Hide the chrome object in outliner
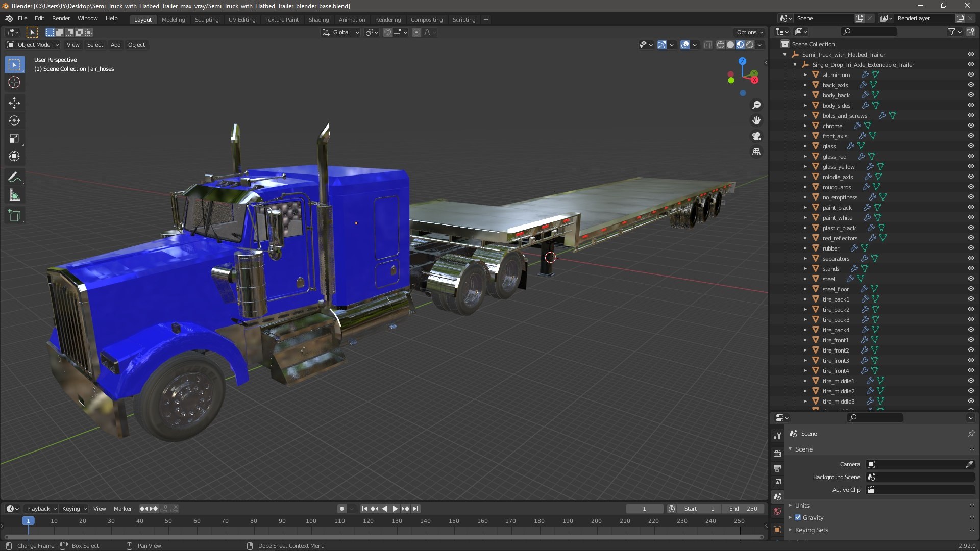The height and width of the screenshot is (551, 980). 971,126
